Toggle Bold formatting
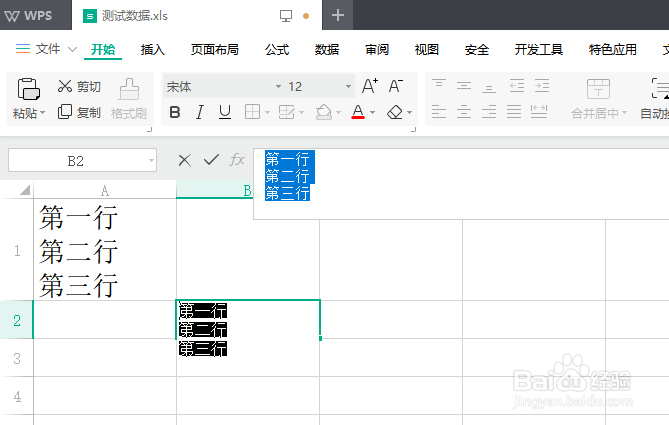 [175, 112]
